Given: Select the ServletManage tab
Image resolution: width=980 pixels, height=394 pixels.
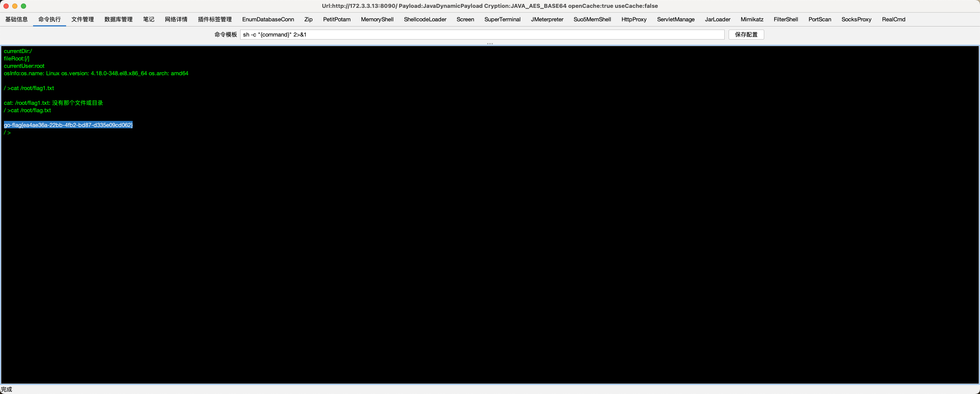Looking at the screenshot, I should coord(676,20).
